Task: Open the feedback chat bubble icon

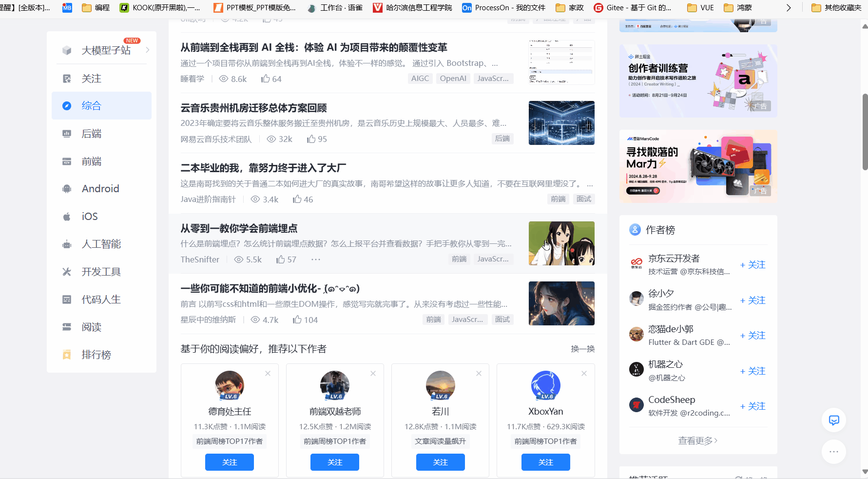Action: tap(833, 420)
